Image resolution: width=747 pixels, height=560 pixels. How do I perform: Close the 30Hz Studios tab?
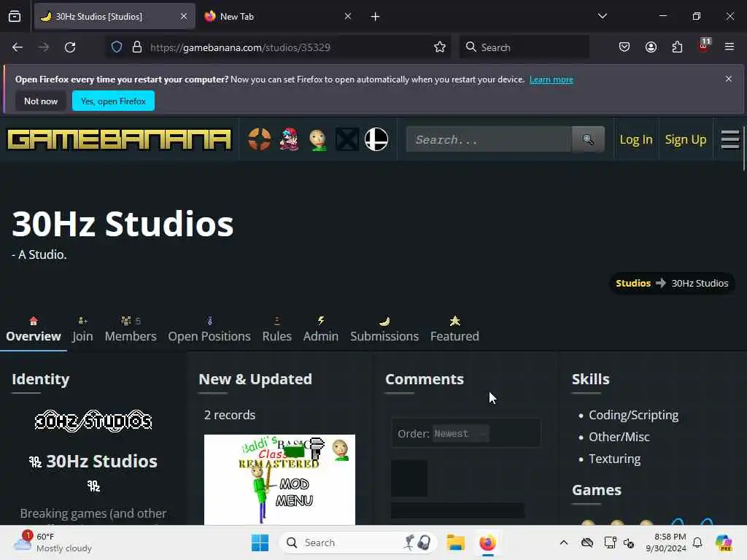tap(184, 16)
